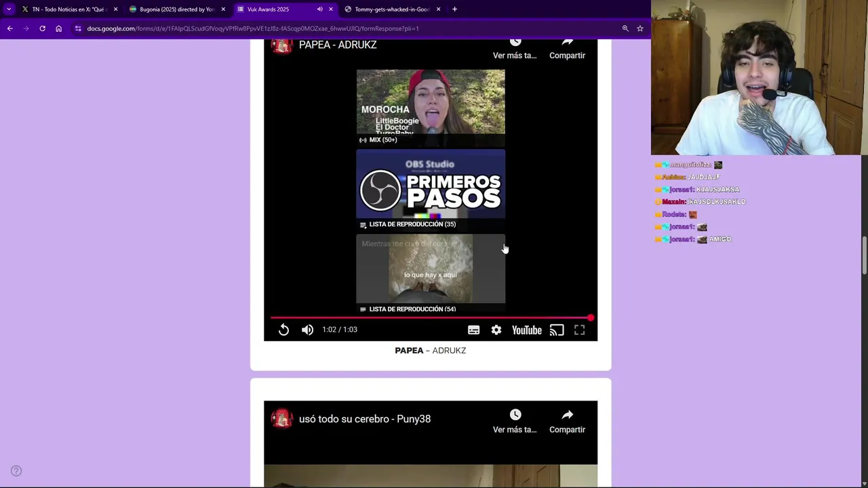
Task: Switch to the TN Todo Noticias tab
Action: click(x=68, y=9)
